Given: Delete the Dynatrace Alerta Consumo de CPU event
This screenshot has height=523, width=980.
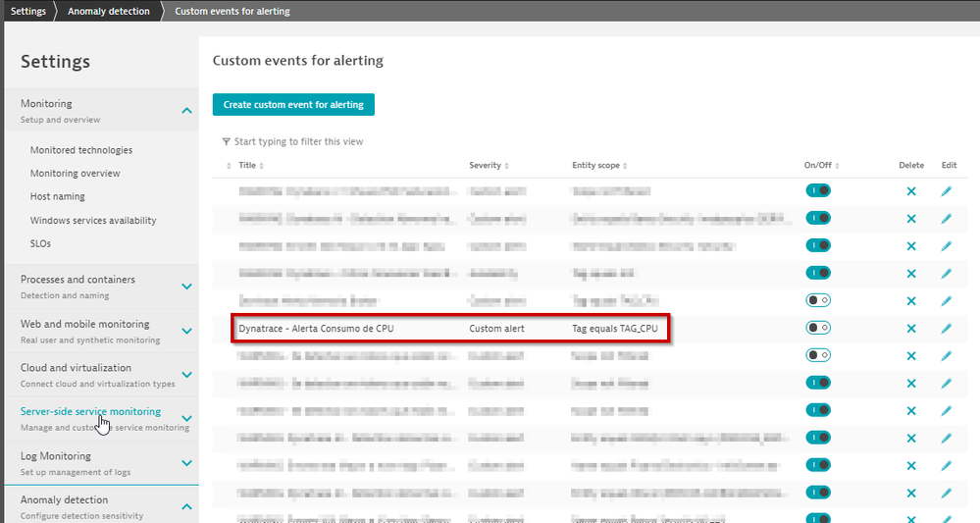Looking at the screenshot, I should pyautogui.click(x=911, y=329).
